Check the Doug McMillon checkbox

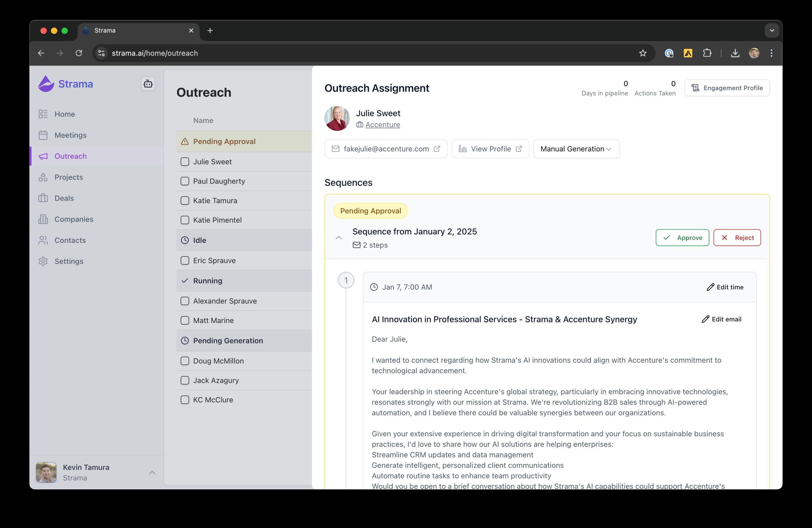(x=184, y=361)
